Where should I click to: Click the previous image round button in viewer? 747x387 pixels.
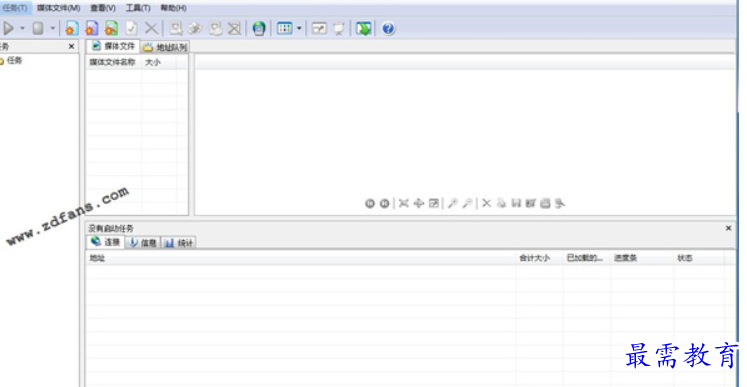coord(370,204)
